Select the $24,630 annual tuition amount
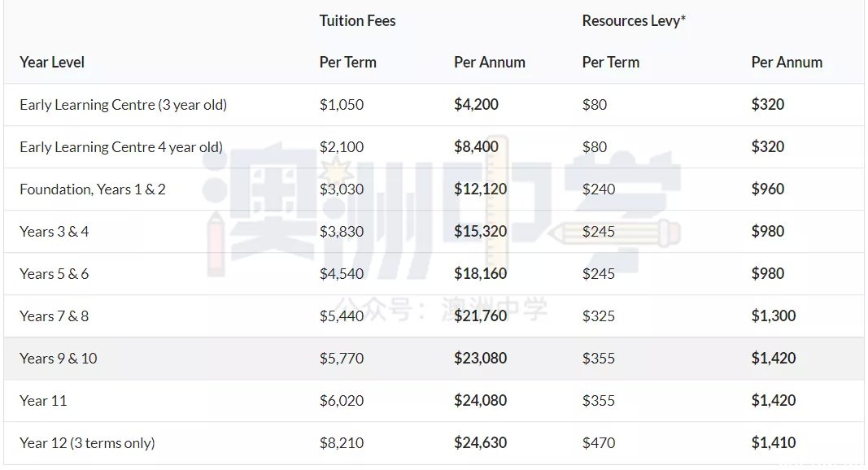Image resolution: width=868 pixels, height=470 pixels. pyautogui.click(x=481, y=443)
